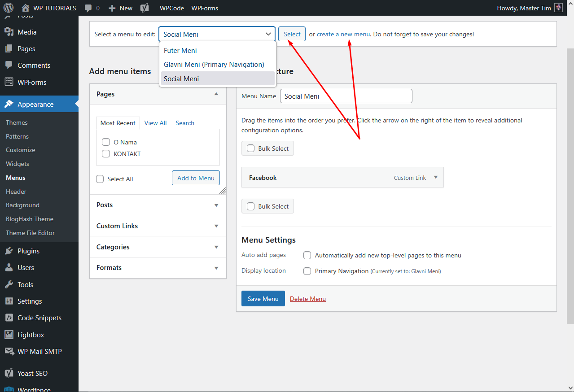Expand the Categories panel

pyautogui.click(x=216, y=247)
